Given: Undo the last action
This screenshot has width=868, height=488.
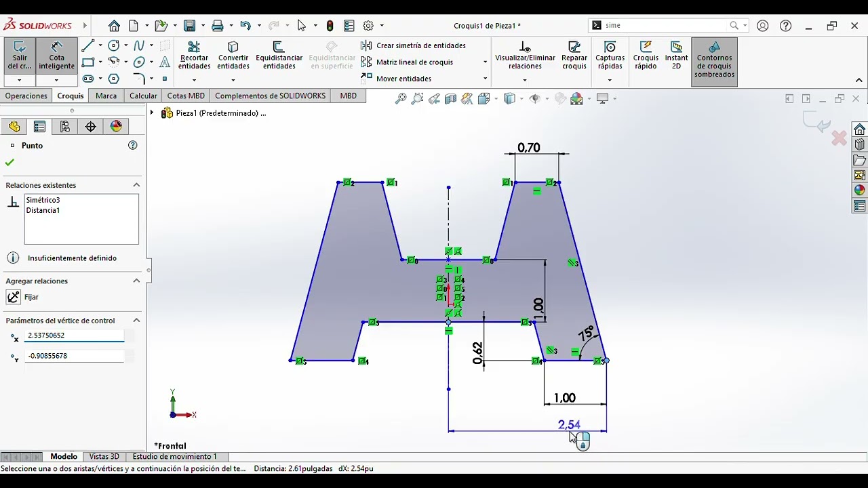Looking at the screenshot, I should (245, 26).
